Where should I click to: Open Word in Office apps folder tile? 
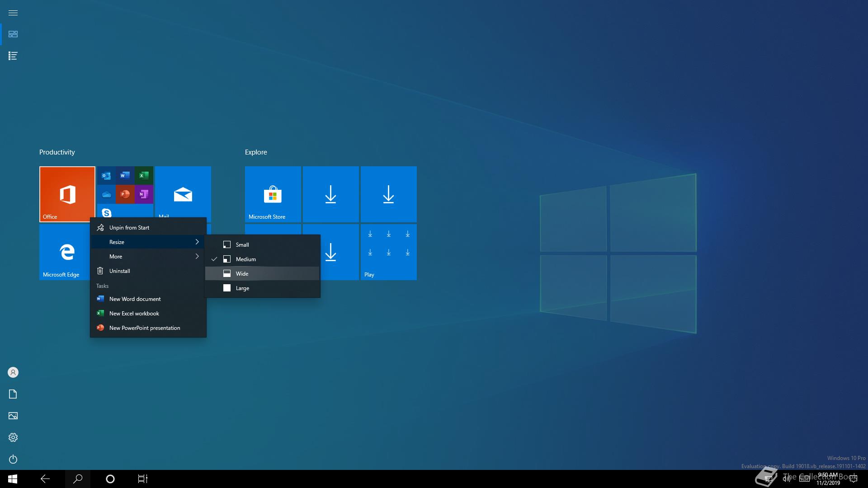(125, 175)
